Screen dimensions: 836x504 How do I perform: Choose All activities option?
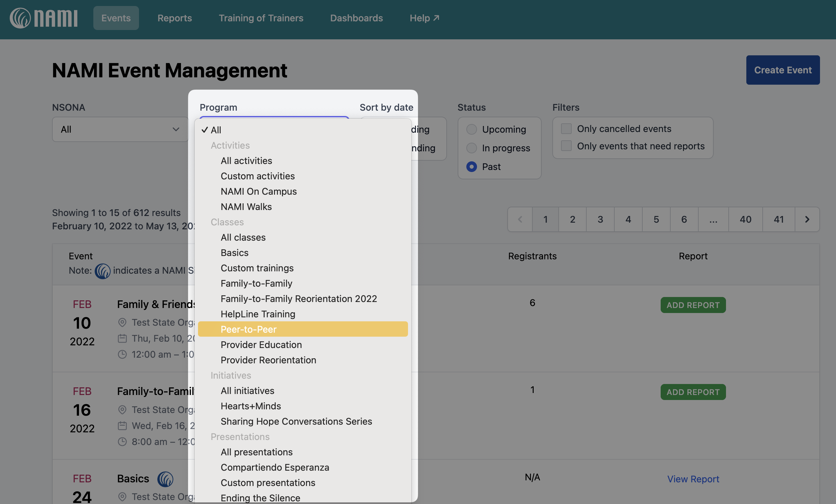pos(303,161)
